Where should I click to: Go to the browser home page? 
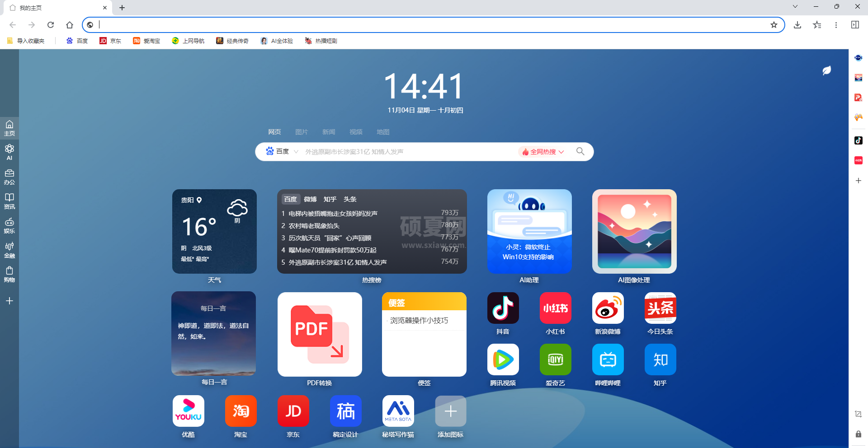tap(69, 25)
